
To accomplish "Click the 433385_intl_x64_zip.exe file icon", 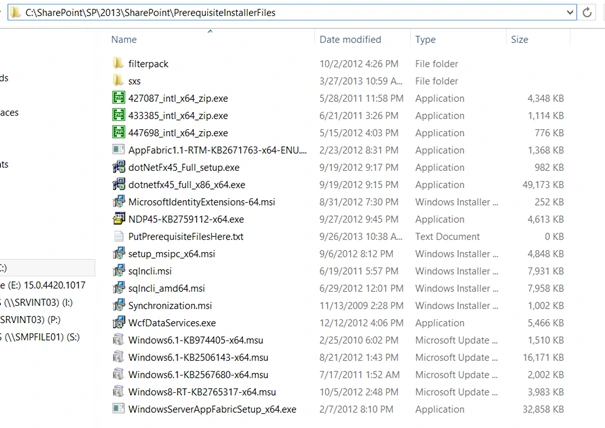I will (x=118, y=115).
